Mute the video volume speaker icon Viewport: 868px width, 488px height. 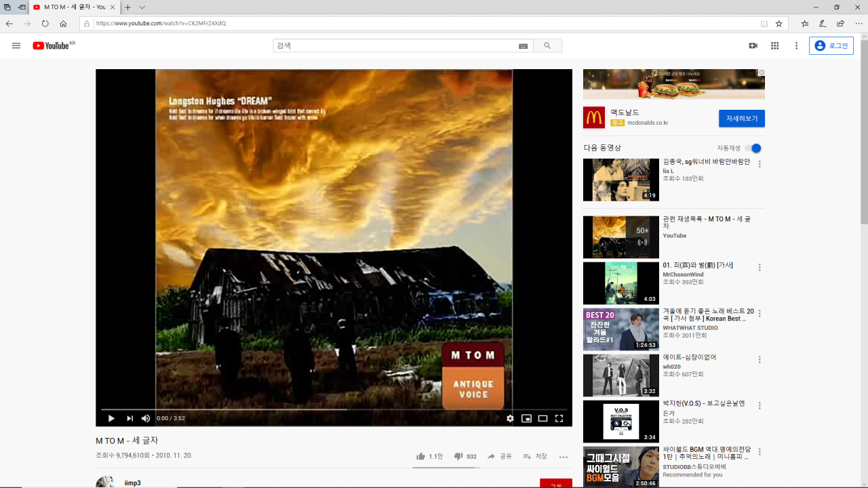[x=146, y=418]
